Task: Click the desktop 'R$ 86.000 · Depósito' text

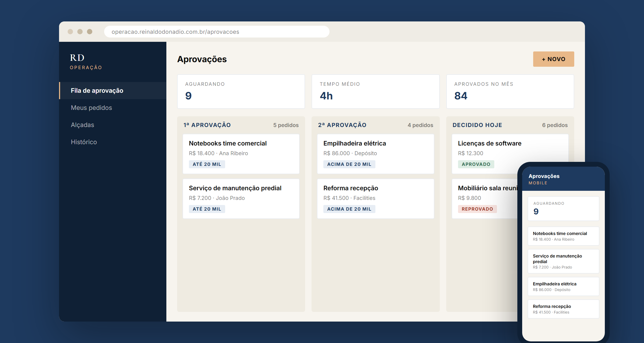Action: 350,153
